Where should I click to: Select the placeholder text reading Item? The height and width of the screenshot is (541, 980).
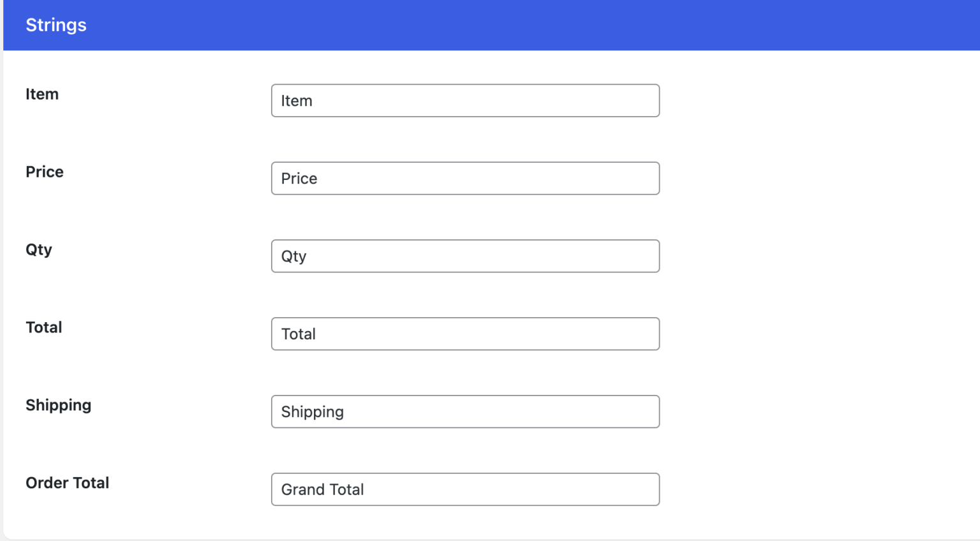[296, 100]
